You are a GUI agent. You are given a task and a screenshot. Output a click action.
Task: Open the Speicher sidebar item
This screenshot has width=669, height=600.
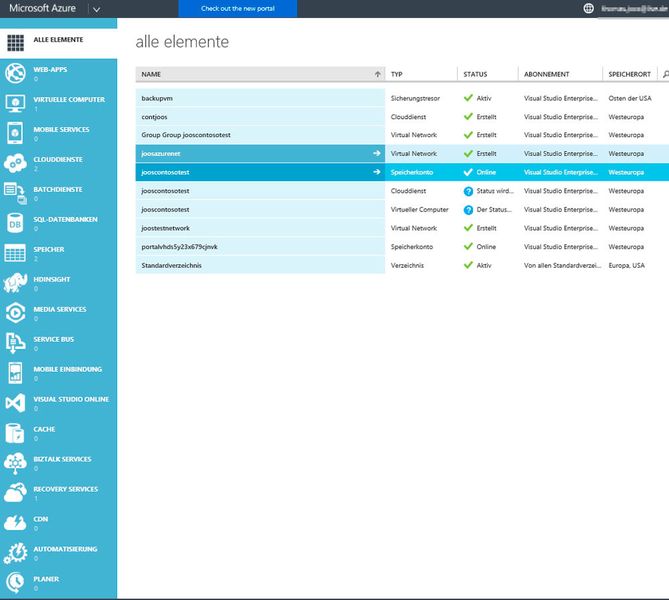tap(50, 249)
